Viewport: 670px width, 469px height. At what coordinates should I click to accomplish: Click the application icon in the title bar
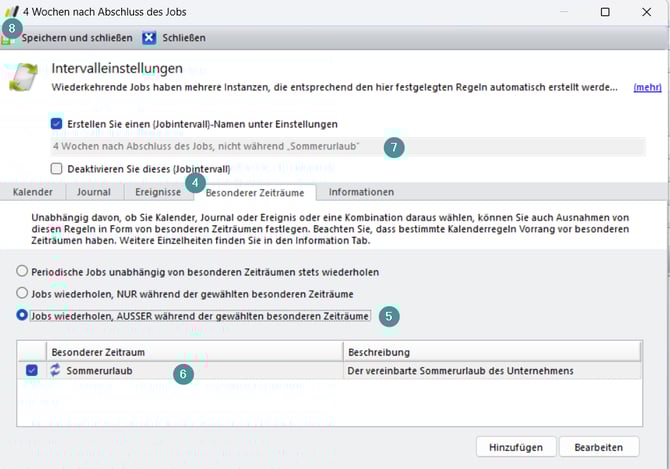(x=11, y=12)
